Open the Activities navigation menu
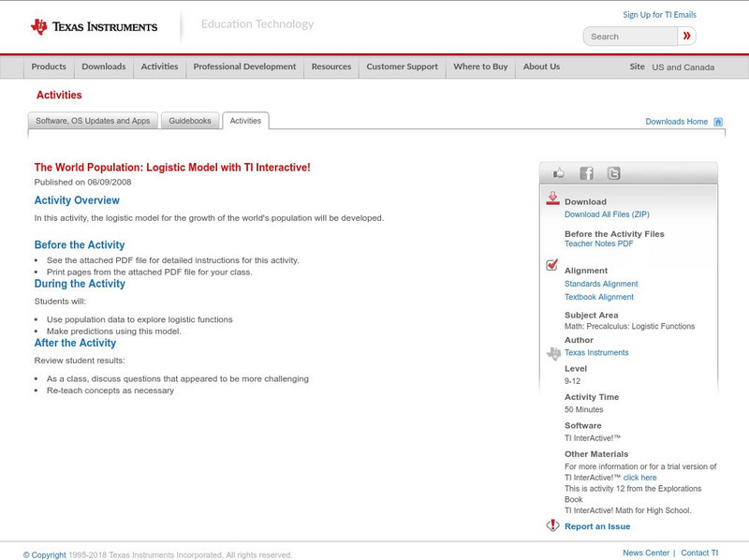The height and width of the screenshot is (560, 749). pyautogui.click(x=159, y=66)
